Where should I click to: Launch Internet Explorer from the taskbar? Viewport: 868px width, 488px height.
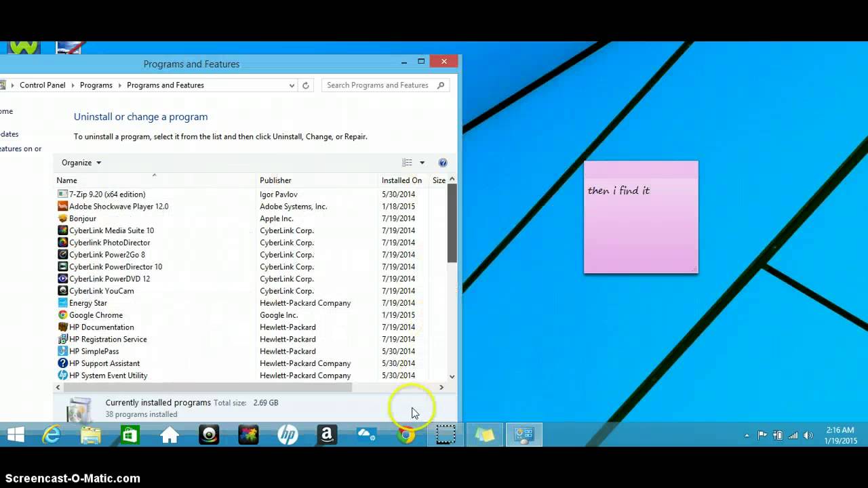coord(52,435)
